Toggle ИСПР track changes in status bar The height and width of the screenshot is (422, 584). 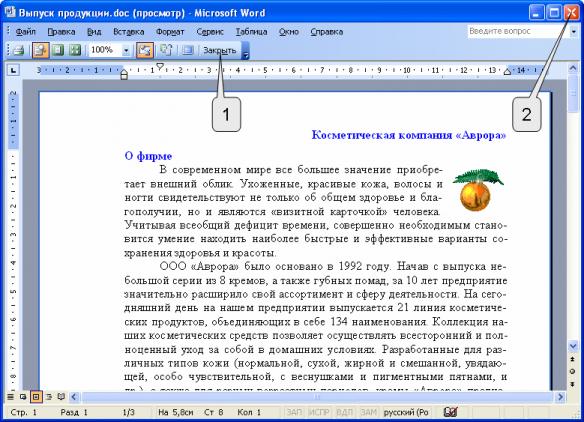pyautogui.click(x=319, y=412)
